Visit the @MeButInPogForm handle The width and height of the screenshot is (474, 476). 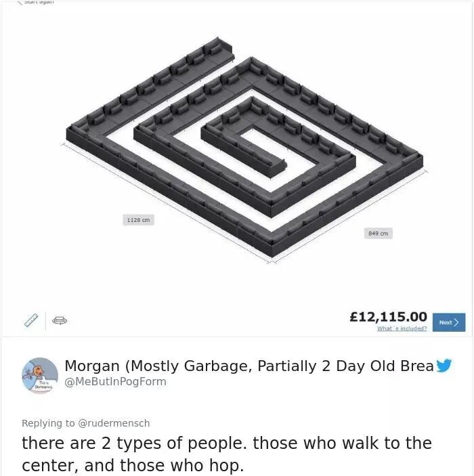click(x=115, y=382)
